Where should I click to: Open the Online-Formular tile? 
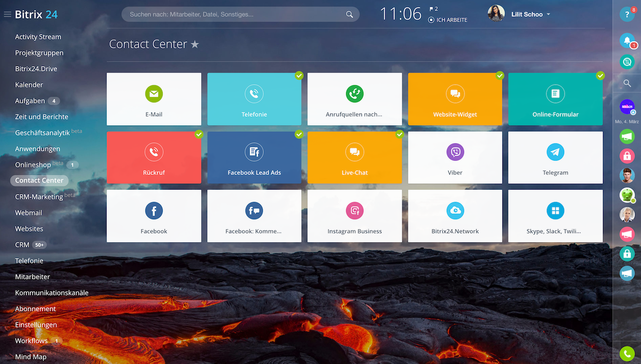coord(556,99)
